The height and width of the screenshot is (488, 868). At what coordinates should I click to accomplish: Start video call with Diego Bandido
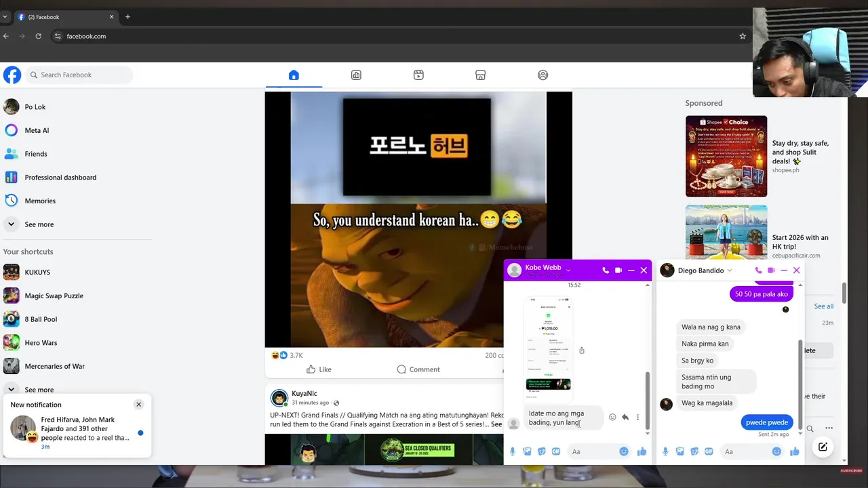tap(771, 270)
